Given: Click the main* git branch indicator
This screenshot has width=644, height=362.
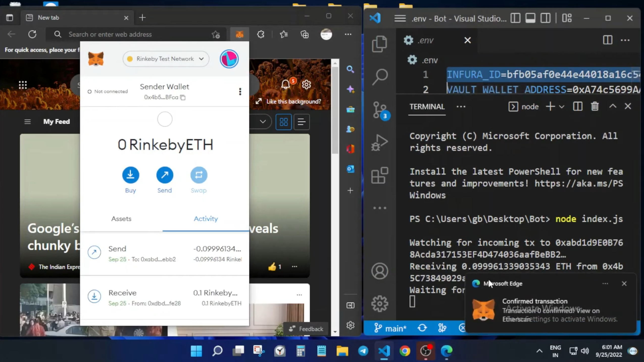Looking at the screenshot, I should (x=391, y=328).
